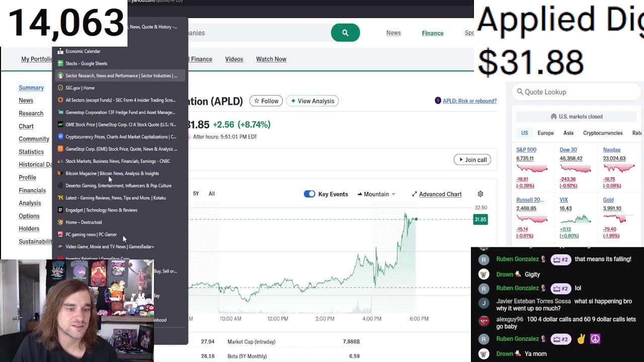Open the Financials sidebar item
Screen dimensions: 644x362
click(x=32, y=191)
